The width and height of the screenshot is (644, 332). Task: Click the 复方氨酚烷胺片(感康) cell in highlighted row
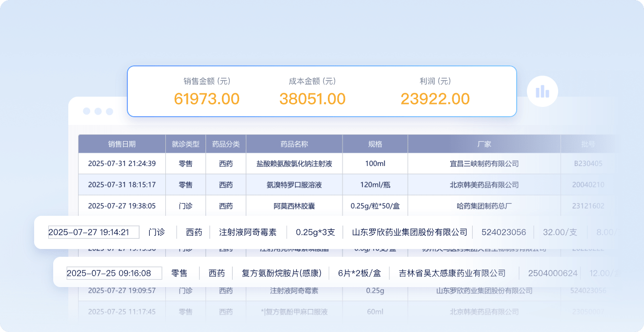tap(282, 273)
